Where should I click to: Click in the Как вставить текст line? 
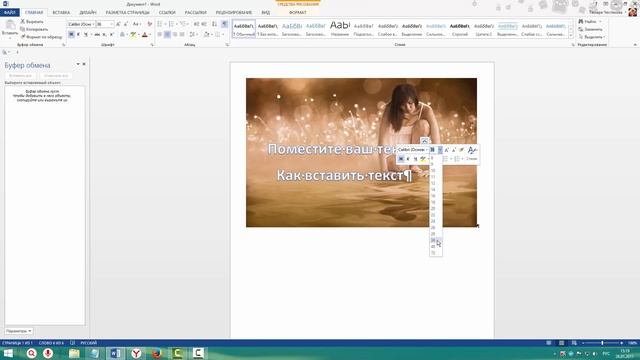click(344, 176)
